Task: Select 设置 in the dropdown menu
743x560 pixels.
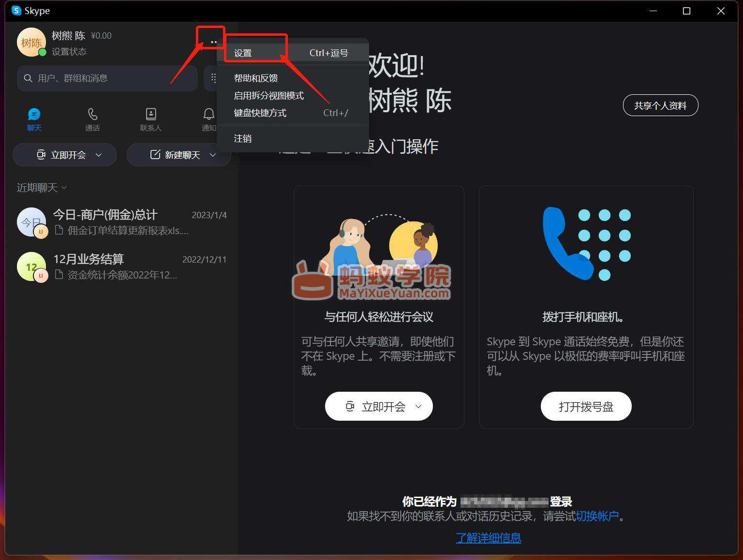Action: tap(293, 53)
